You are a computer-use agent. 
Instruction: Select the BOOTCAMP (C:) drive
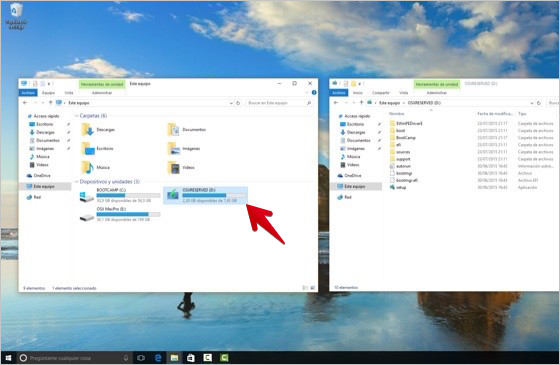pyautogui.click(x=120, y=195)
